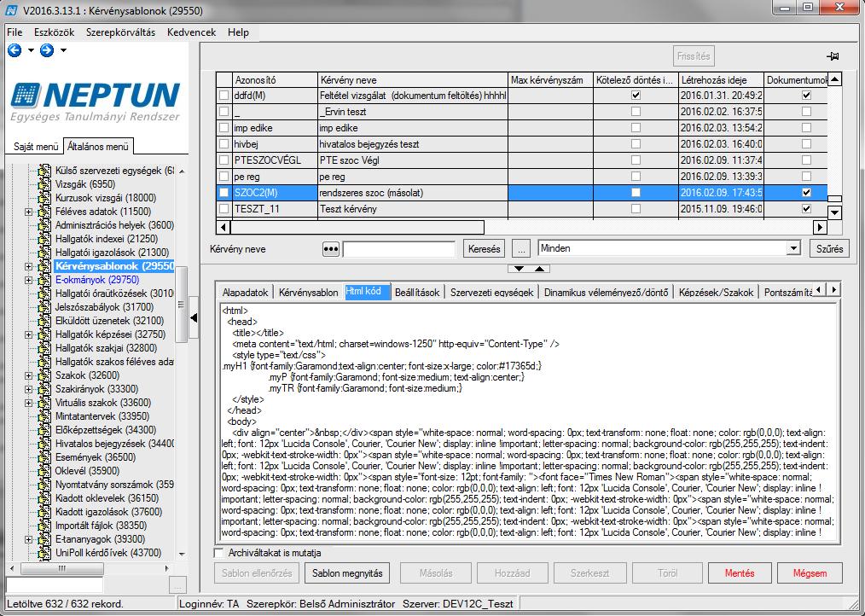
Task: Click the collapse left panel arrow
Action: click(x=194, y=317)
